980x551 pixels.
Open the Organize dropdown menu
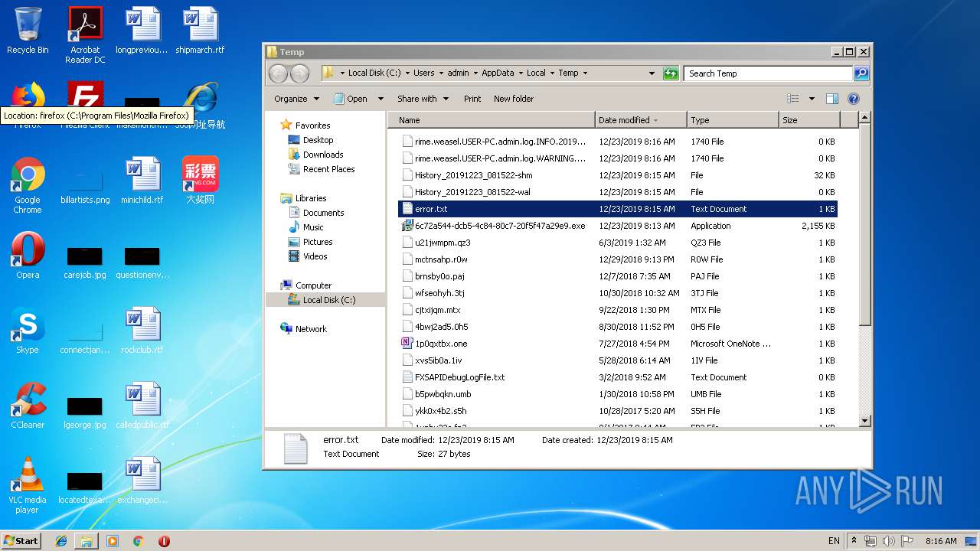296,99
